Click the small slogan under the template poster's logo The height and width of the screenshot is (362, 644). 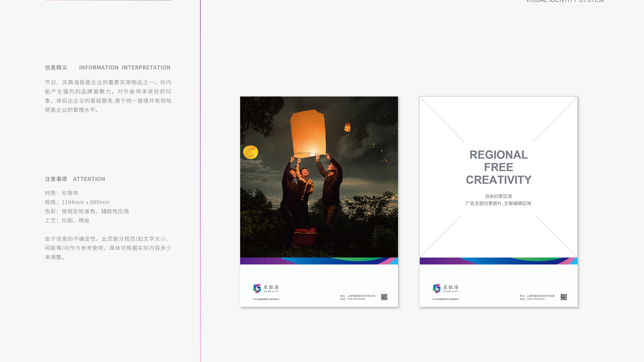446,299
